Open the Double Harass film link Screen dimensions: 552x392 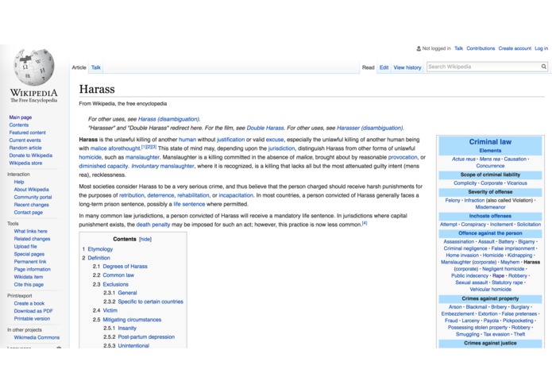(x=265, y=128)
